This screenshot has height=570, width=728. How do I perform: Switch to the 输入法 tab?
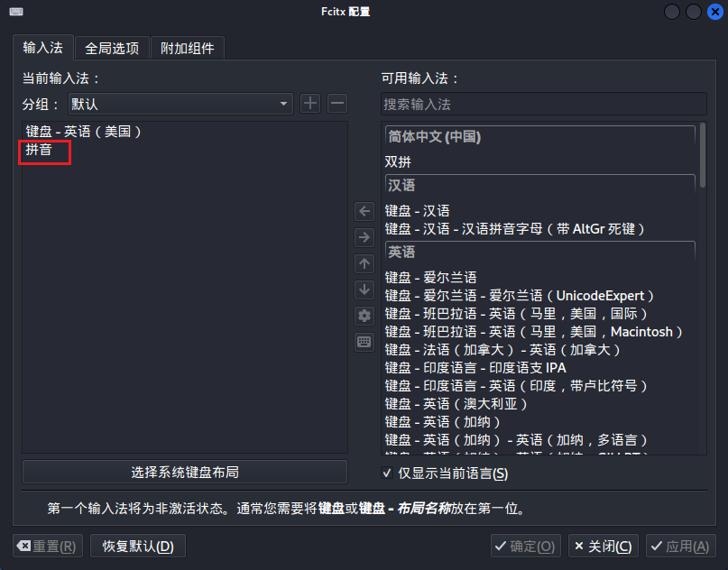(42, 47)
